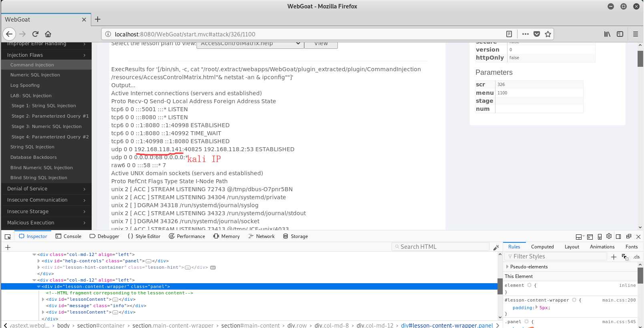Viewport: 644px width, 328px height.
Task: Expand the Pseudo-elements section
Action: (507, 267)
